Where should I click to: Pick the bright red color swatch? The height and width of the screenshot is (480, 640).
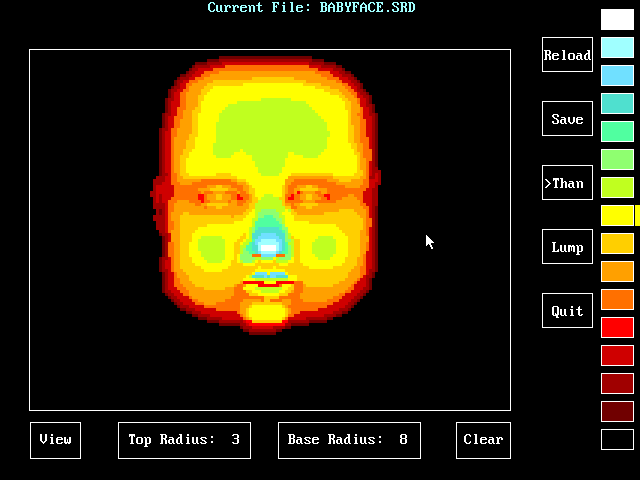[617, 327]
